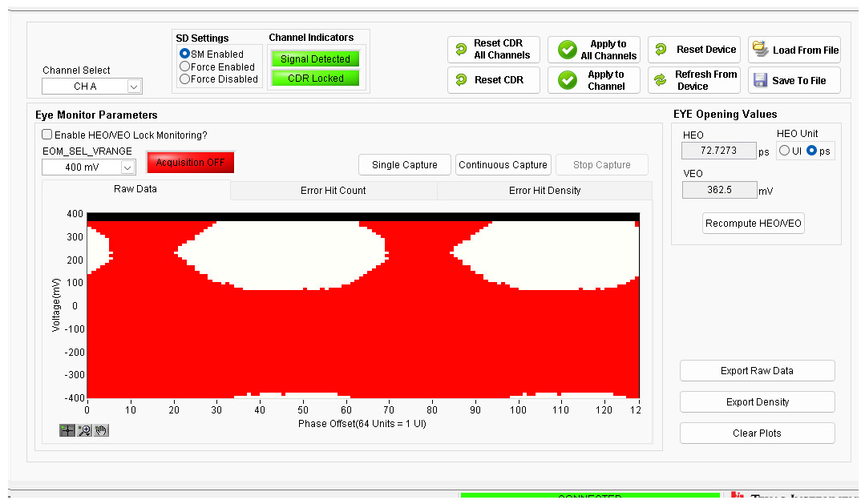Open the Error Hit Density tab
Image resolution: width=865 pixels, height=504 pixels.
click(x=544, y=190)
